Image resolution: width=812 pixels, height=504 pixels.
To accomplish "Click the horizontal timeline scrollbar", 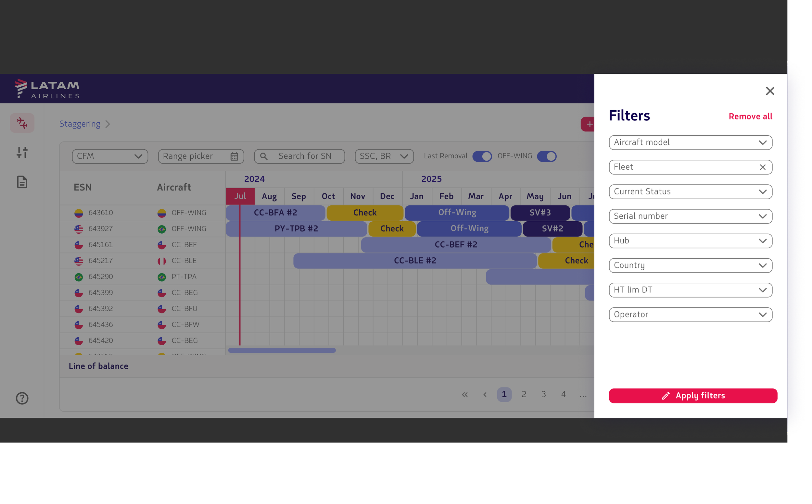I will [x=282, y=350].
